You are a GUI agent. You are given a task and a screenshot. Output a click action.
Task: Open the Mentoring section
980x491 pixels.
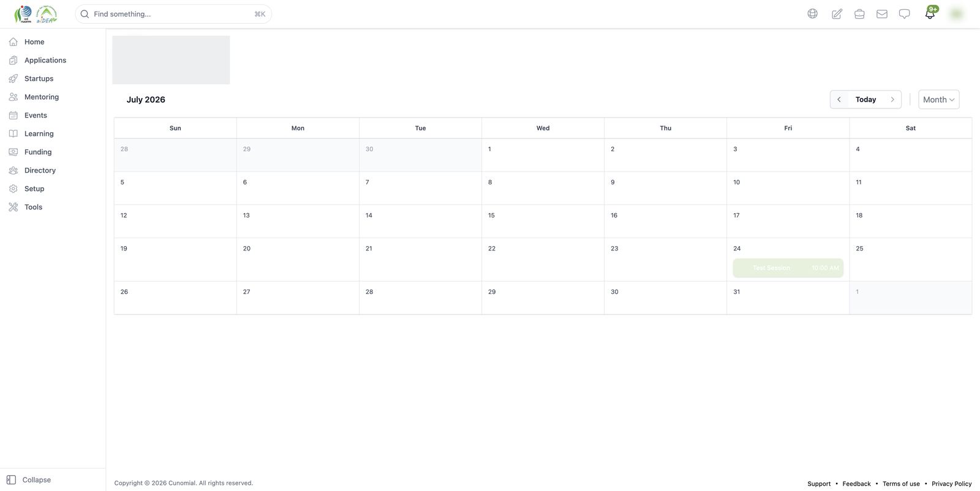point(41,97)
